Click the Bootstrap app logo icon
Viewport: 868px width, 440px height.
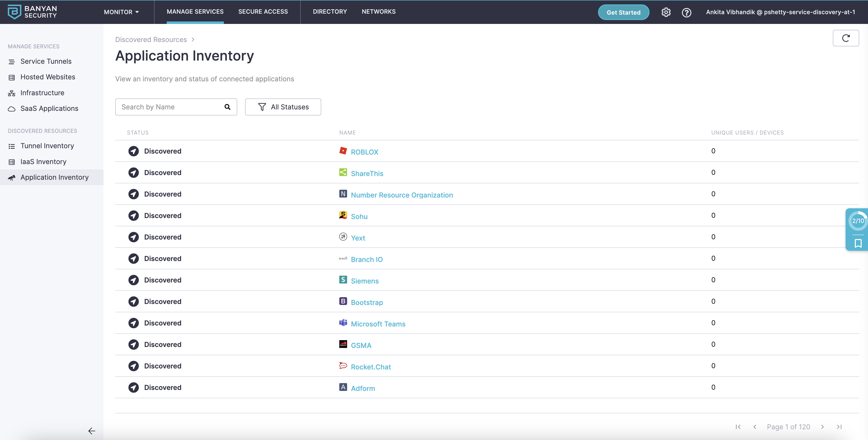(x=343, y=301)
